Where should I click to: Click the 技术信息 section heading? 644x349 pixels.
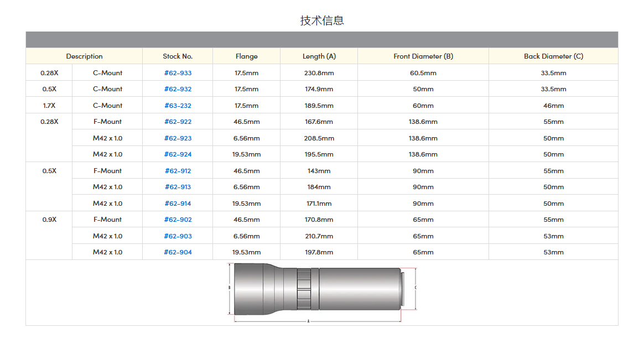pos(322,20)
